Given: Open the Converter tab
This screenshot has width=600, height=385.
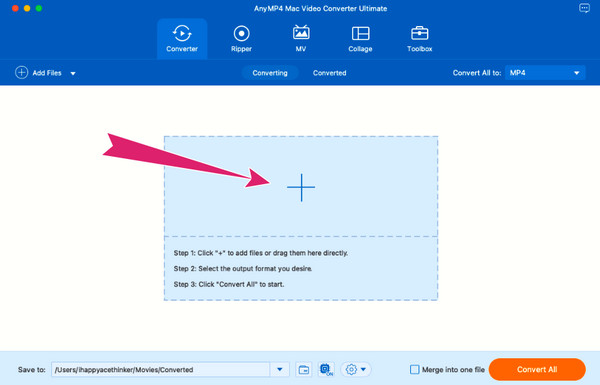Looking at the screenshot, I should tap(182, 39).
